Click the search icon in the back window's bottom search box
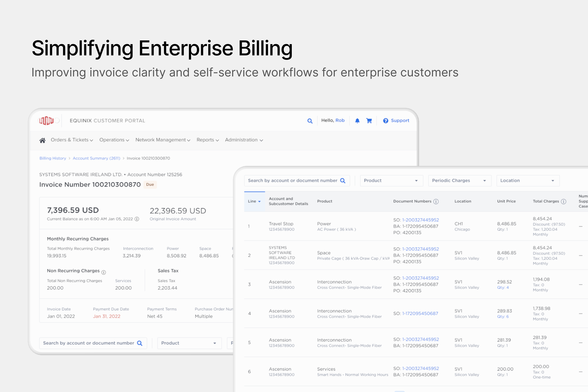This screenshot has height=392, width=588. point(139,343)
